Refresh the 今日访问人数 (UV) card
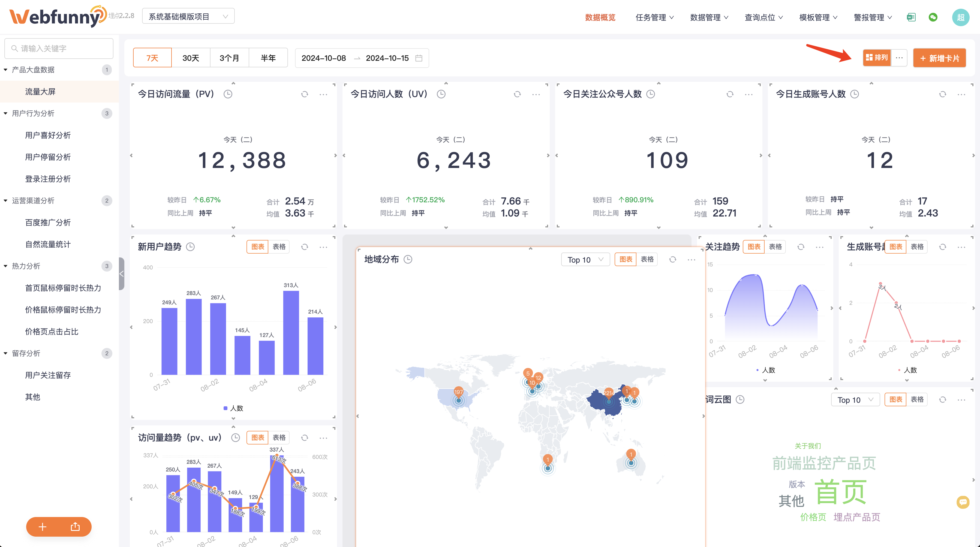980x547 pixels. [517, 94]
